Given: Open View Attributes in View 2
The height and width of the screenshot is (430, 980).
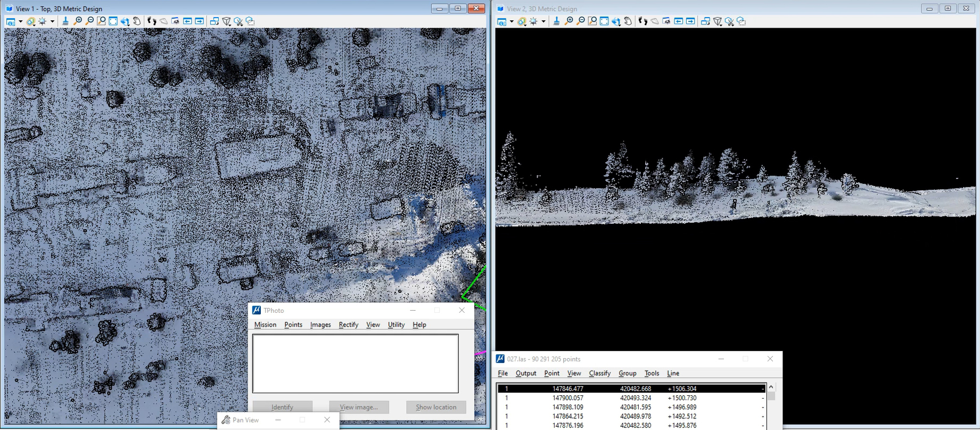Looking at the screenshot, I should (x=502, y=21).
